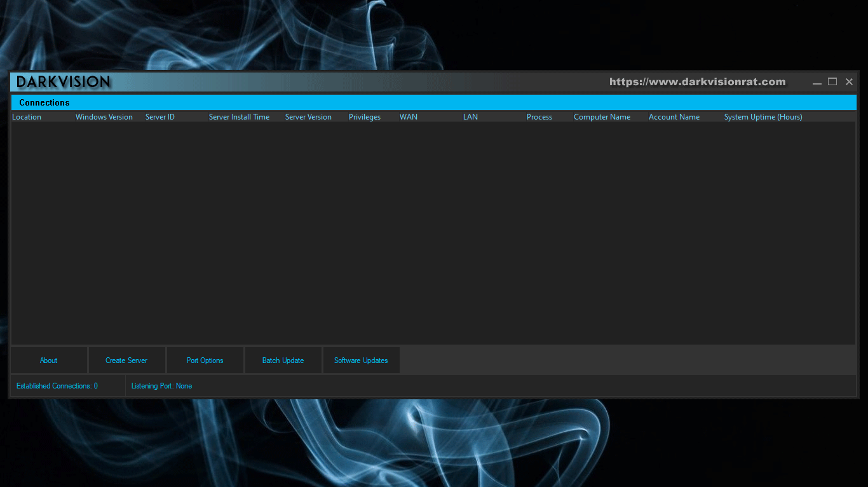
Task: Click the WAN column header
Action: coord(409,117)
